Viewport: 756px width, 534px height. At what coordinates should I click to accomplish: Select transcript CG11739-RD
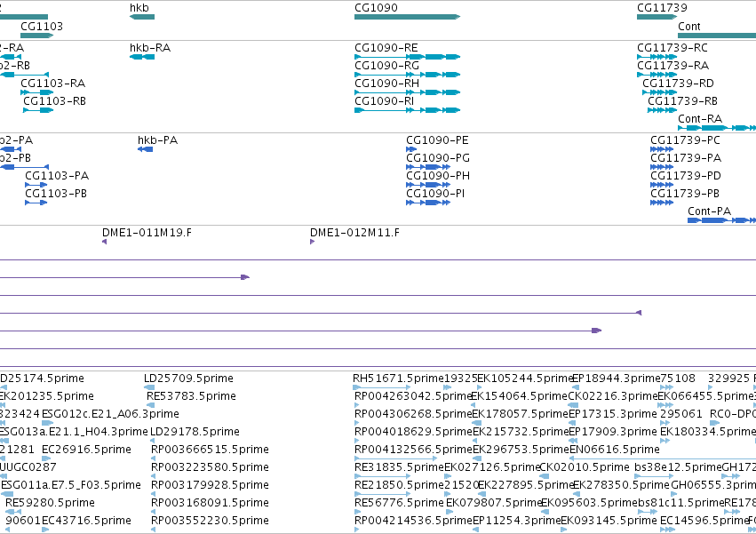(660, 92)
